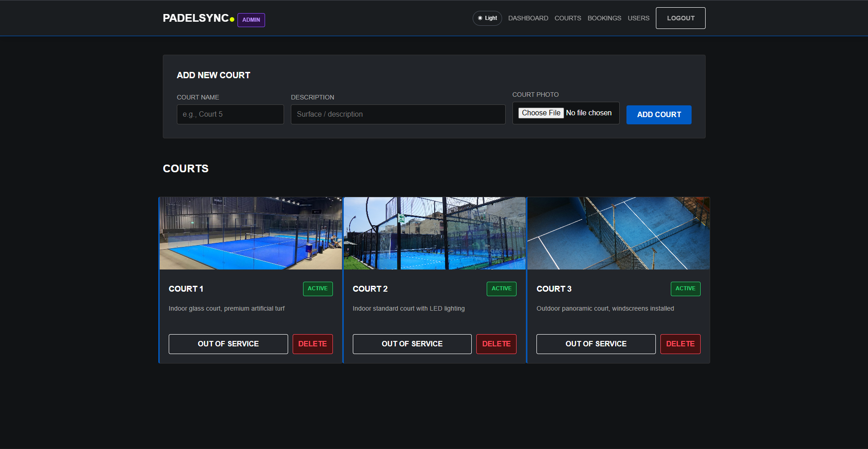Focus the Description input field
The image size is (868, 449).
click(398, 114)
